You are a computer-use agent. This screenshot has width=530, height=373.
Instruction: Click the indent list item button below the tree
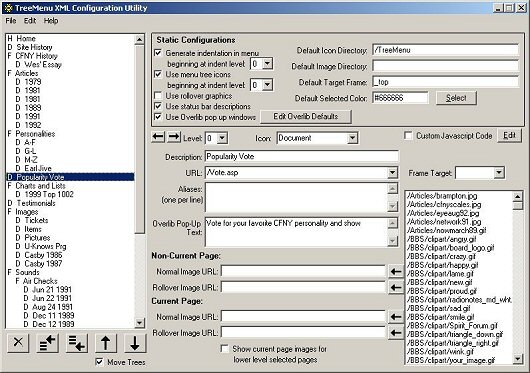coord(77,342)
